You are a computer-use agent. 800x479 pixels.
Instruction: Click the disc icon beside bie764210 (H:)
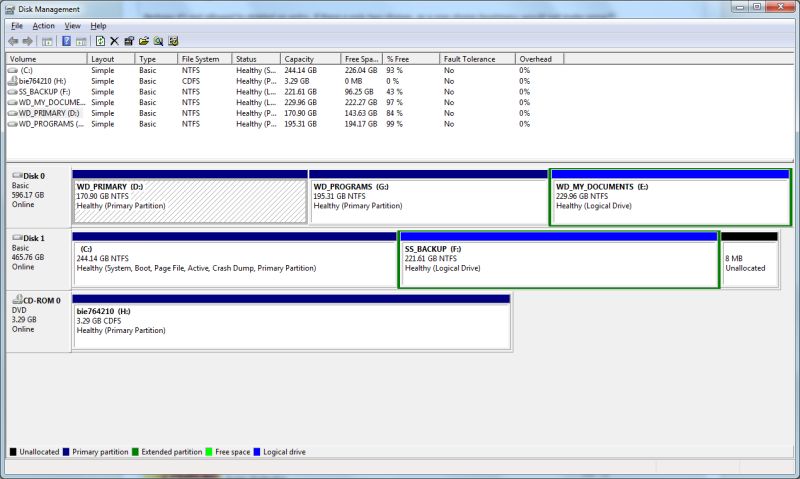coord(13,81)
